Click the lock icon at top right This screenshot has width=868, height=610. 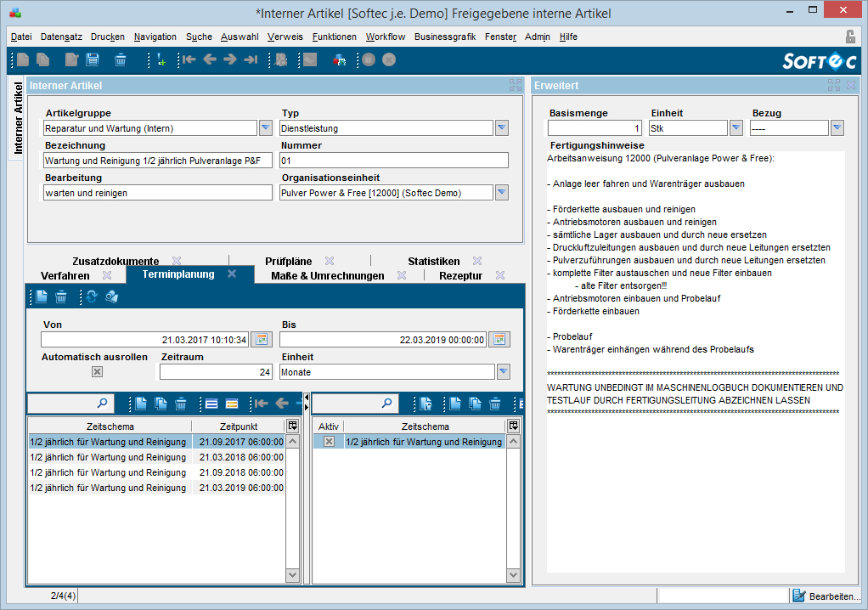(x=850, y=37)
